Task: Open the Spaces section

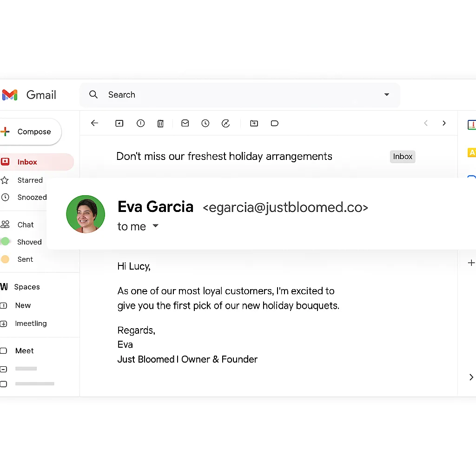Action: (27, 287)
